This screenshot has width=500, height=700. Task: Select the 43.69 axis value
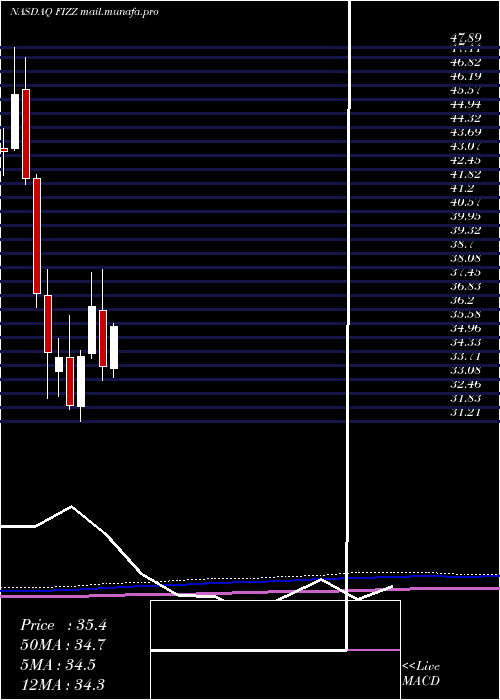point(465,132)
